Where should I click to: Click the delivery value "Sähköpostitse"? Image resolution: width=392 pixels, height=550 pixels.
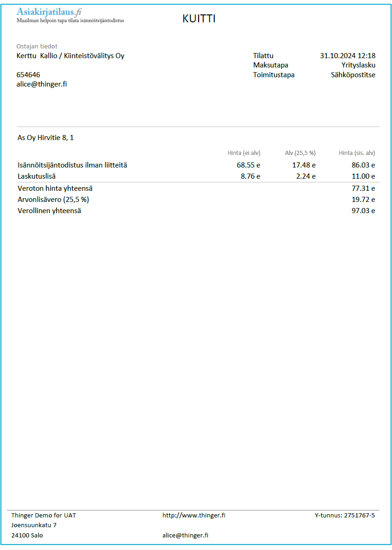tap(353, 75)
